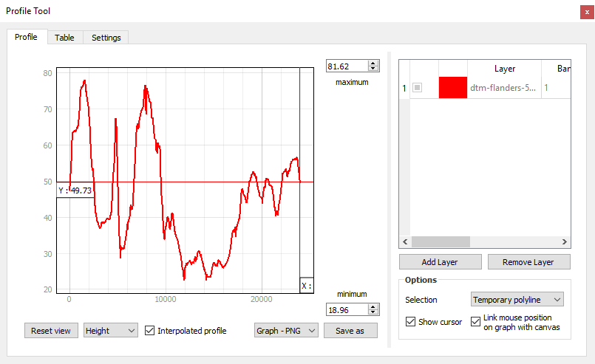Click the Remove Layer button
The width and height of the screenshot is (595, 364).
pyautogui.click(x=528, y=262)
